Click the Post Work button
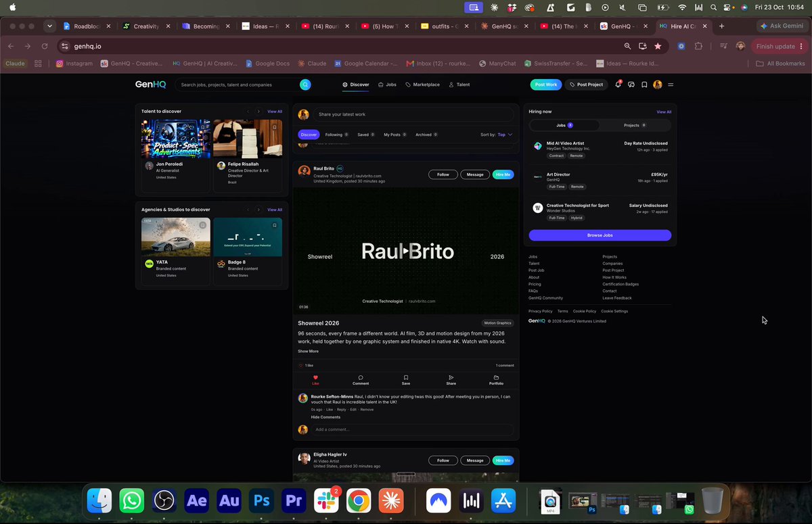Screen dimensions: 812x524 click(x=546, y=85)
